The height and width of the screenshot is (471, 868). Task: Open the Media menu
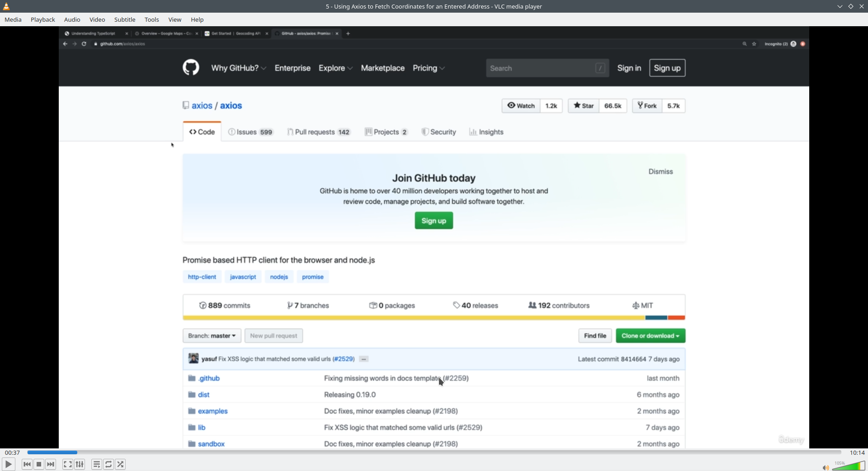pos(13,19)
